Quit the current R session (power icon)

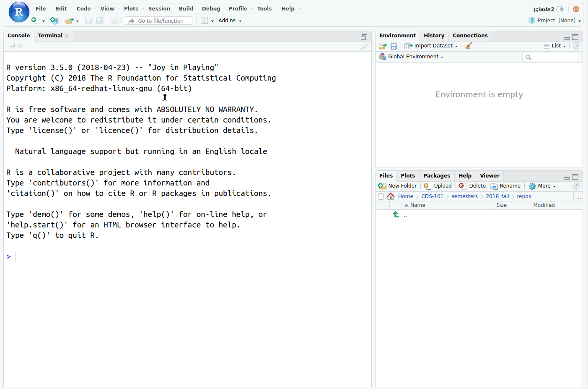(576, 9)
